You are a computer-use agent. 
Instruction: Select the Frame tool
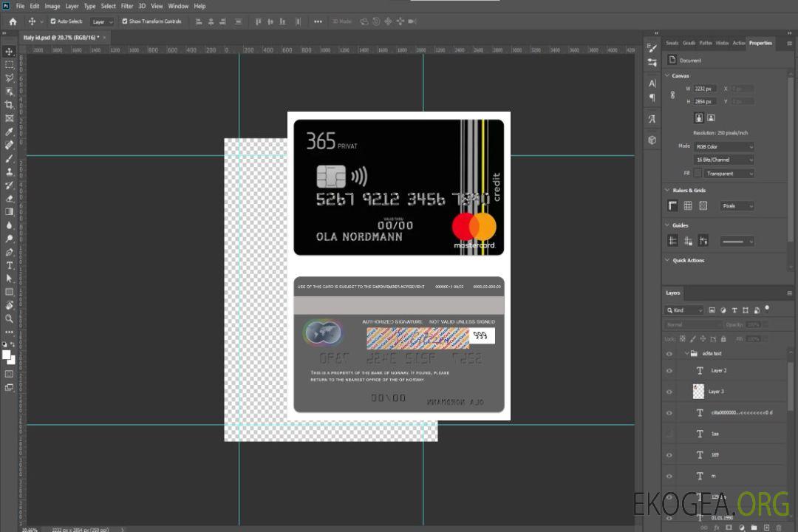[9, 118]
